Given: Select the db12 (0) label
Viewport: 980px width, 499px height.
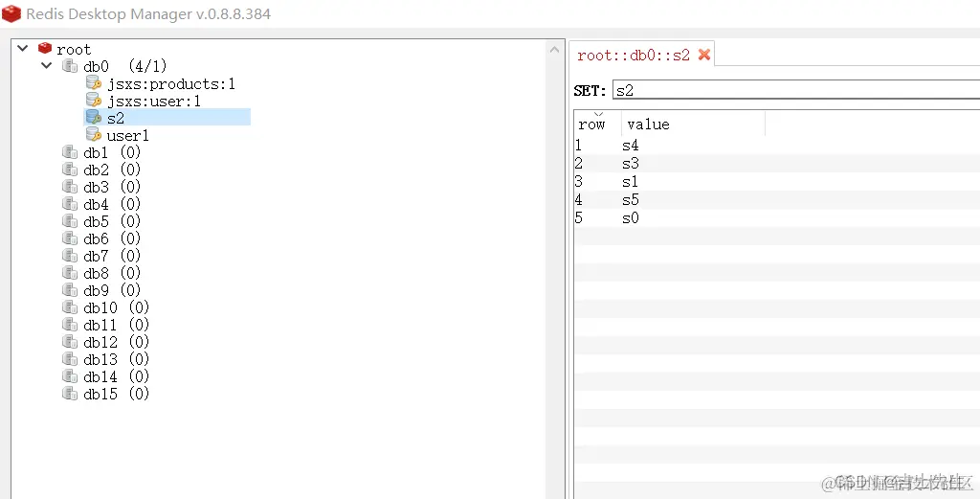Looking at the screenshot, I should coord(116,341).
